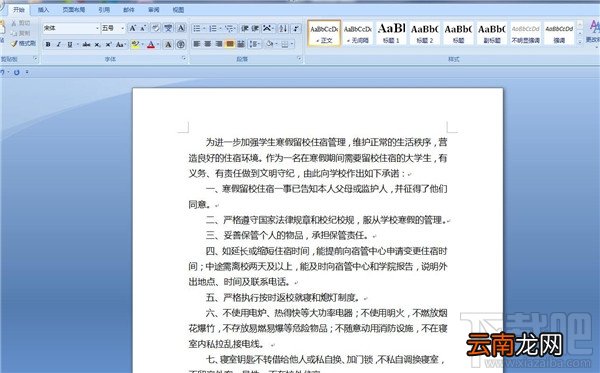
Task: Click the bullets list icon
Action: click(x=197, y=28)
